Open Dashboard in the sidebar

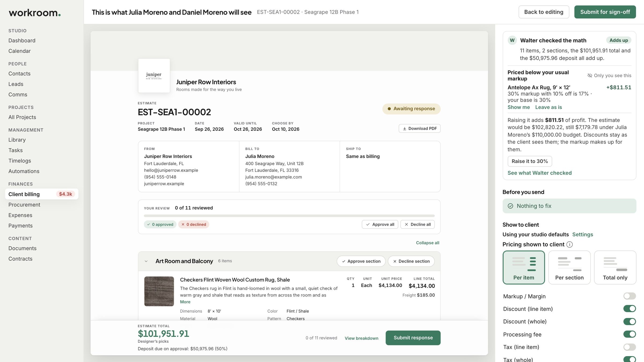click(x=22, y=40)
